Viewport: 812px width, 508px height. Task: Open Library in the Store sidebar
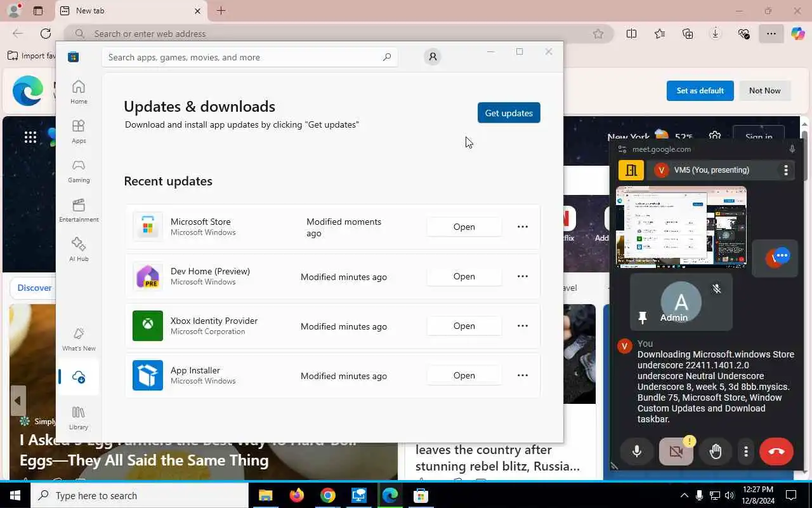point(79,418)
